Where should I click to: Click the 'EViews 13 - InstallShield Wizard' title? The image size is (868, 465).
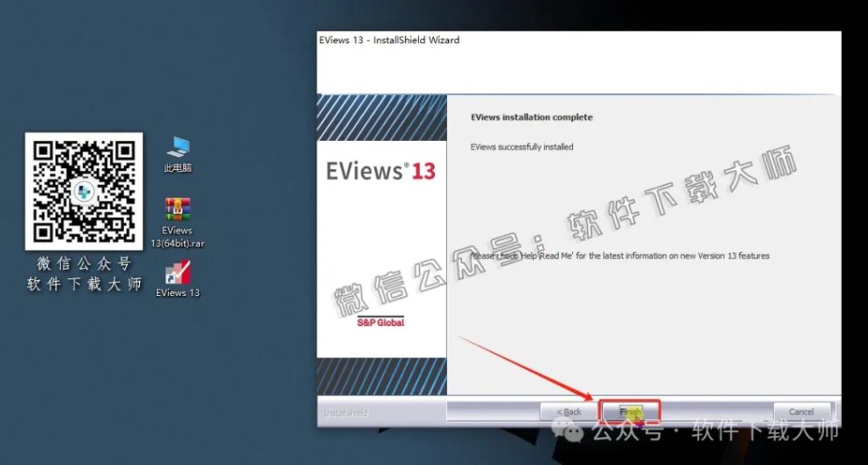click(389, 40)
